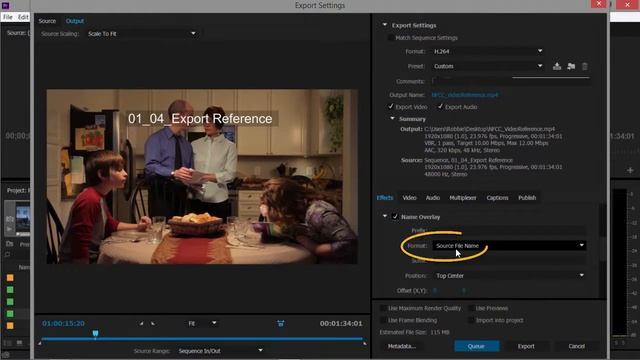
Task: Uncheck the Export Video checkbox
Action: (391, 107)
